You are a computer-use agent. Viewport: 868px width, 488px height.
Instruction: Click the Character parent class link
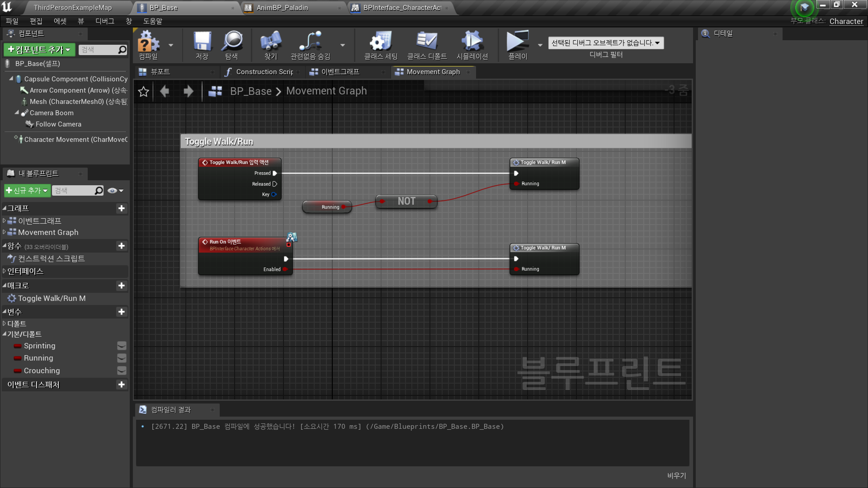point(846,21)
